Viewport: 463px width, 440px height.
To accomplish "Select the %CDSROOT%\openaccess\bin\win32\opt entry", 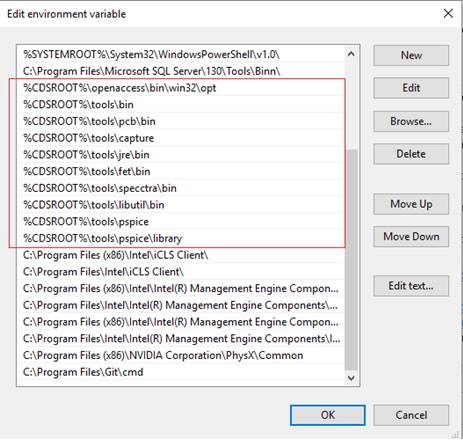I will click(180, 88).
